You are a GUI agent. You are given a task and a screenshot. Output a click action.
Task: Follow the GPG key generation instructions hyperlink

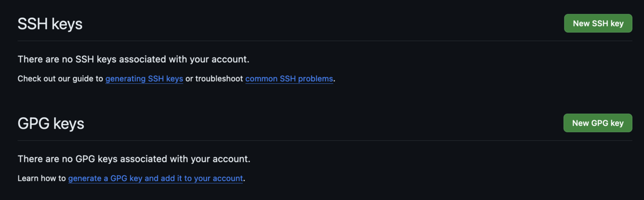point(156,178)
